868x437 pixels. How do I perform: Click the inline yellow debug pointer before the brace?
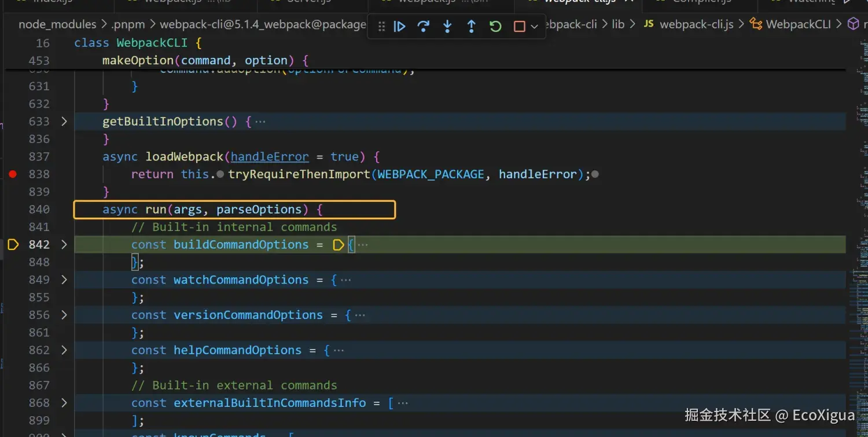pos(339,245)
